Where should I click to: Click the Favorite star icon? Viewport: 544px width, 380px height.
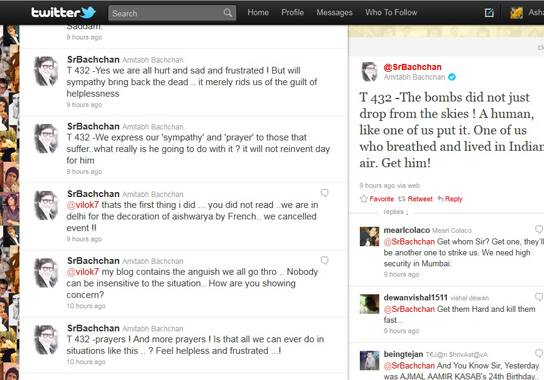coord(363,199)
